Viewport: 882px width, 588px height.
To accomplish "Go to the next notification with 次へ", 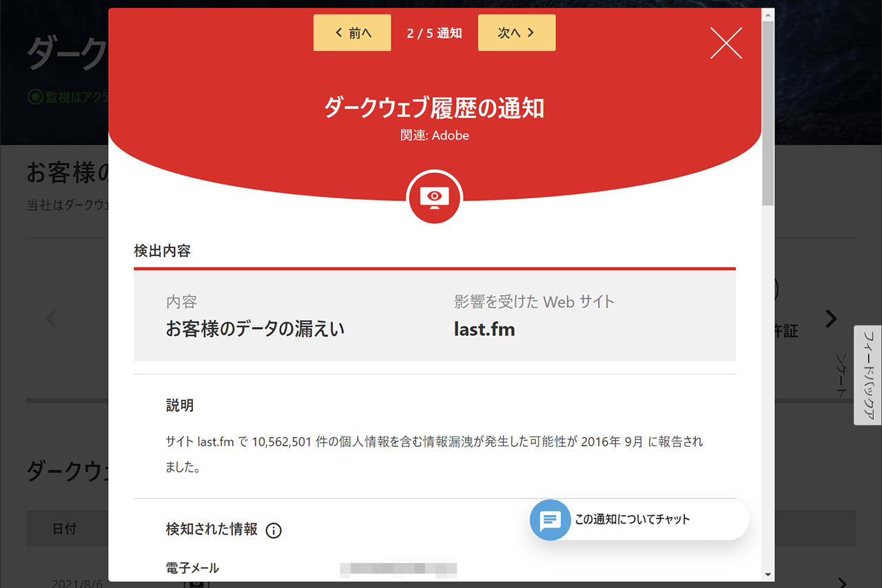I will pos(517,33).
